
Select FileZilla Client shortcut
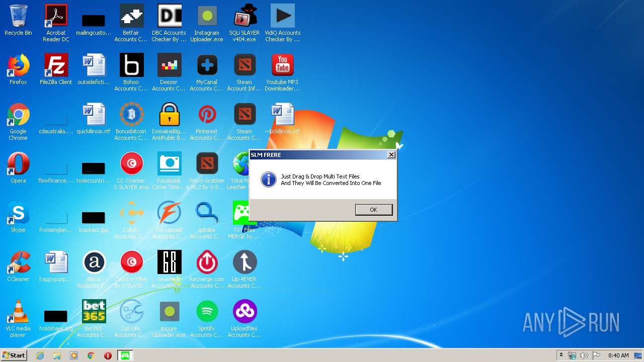click(x=56, y=69)
